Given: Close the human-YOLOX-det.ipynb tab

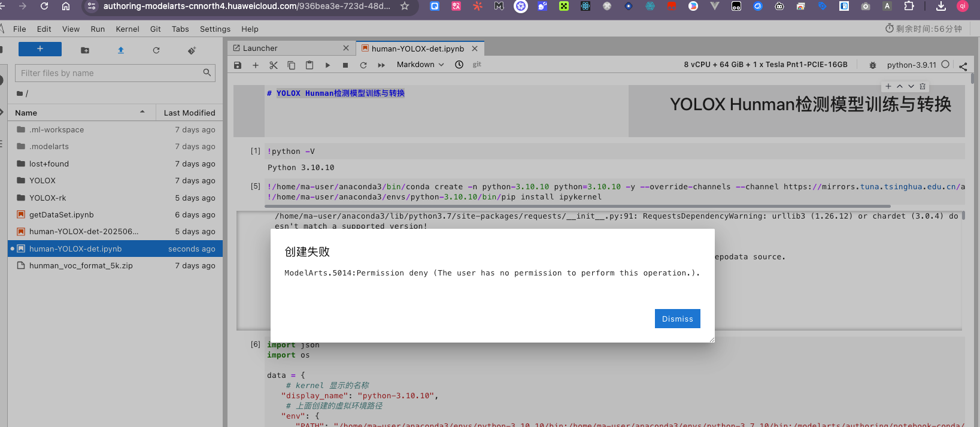Looking at the screenshot, I should coord(475,49).
